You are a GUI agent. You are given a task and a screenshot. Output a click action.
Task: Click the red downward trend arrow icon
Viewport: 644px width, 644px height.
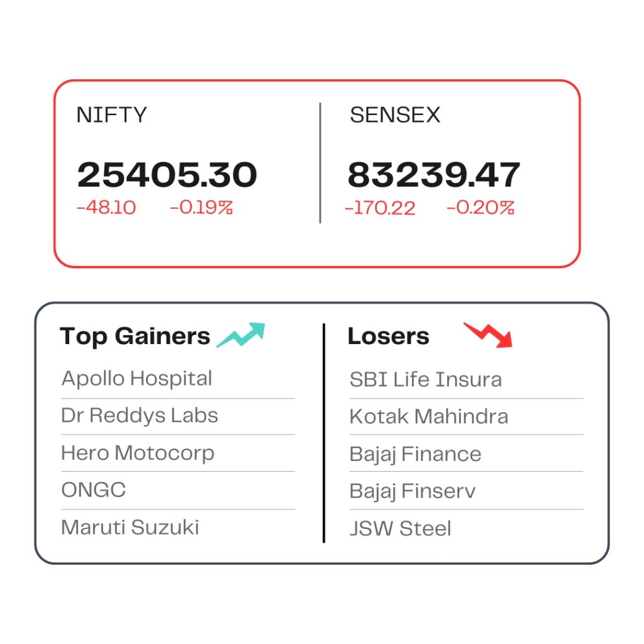click(488, 335)
